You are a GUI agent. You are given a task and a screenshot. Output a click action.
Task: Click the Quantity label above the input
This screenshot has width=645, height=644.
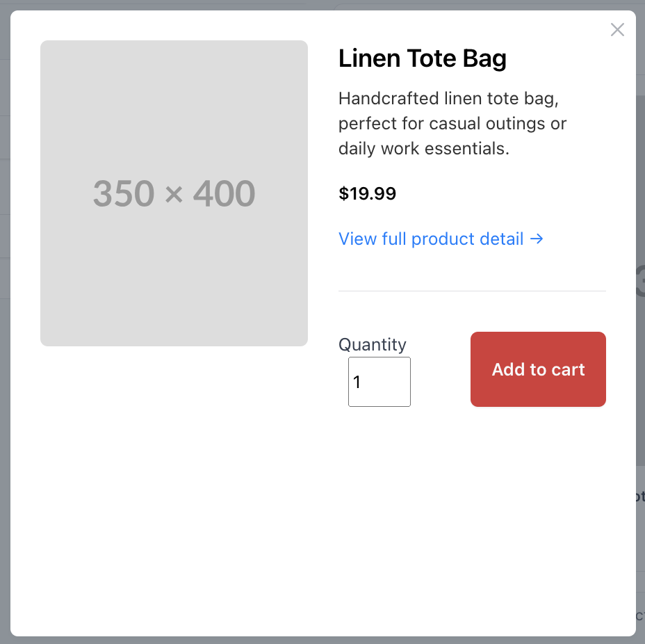click(373, 344)
